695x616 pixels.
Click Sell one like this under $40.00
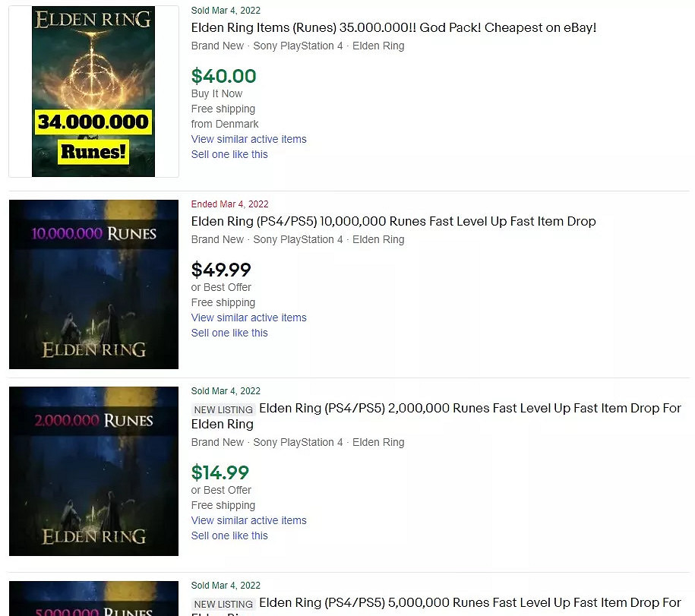pos(229,154)
